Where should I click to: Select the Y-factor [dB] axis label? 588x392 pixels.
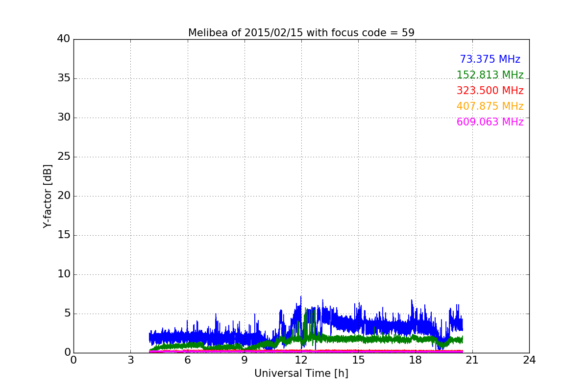click(x=48, y=196)
